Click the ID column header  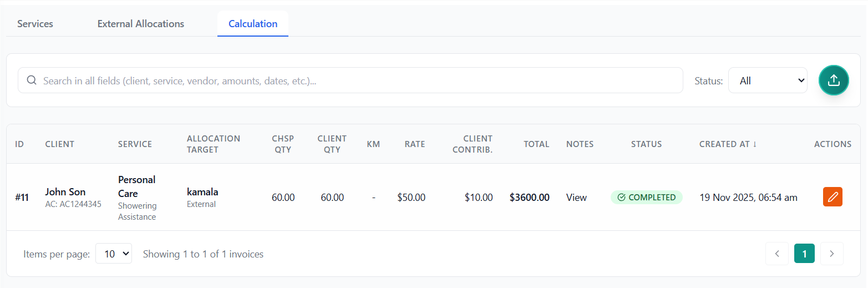click(x=19, y=144)
